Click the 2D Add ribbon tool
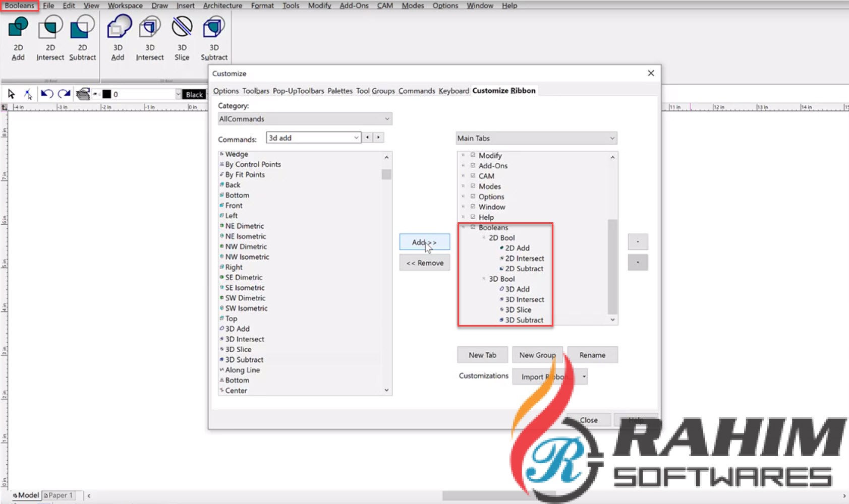This screenshot has height=504, width=849. pos(18,39)
